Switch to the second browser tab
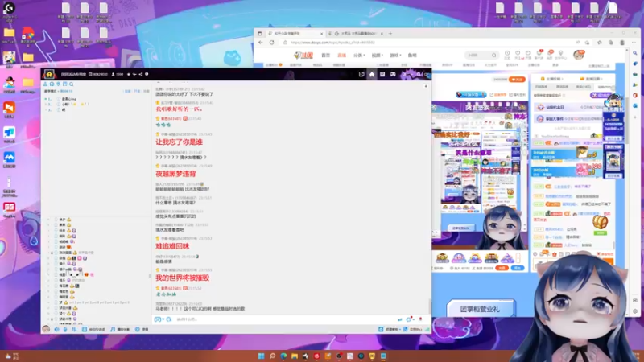 point(357,33)
